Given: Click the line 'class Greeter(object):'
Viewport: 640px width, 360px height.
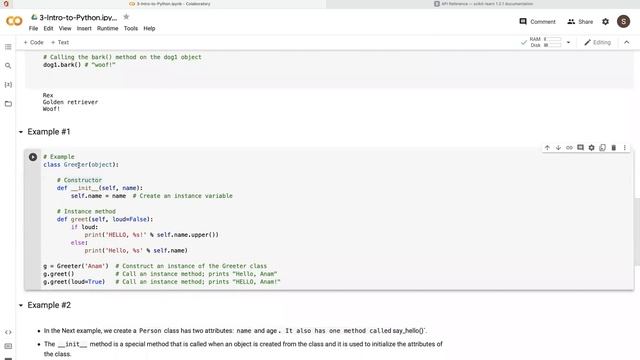Looking at the screenshot, I should 81,165.
